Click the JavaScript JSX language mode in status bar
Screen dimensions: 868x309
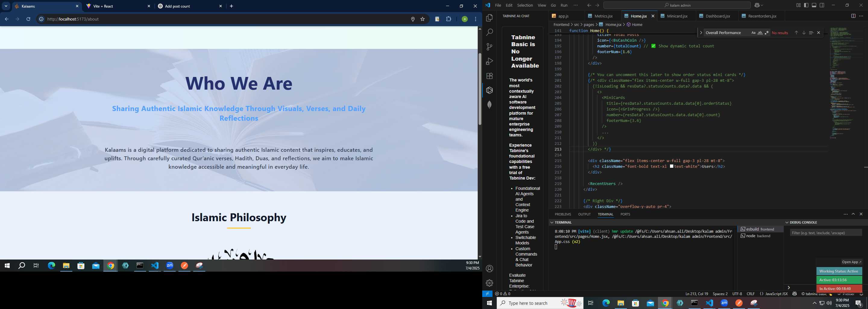point(776,294)
